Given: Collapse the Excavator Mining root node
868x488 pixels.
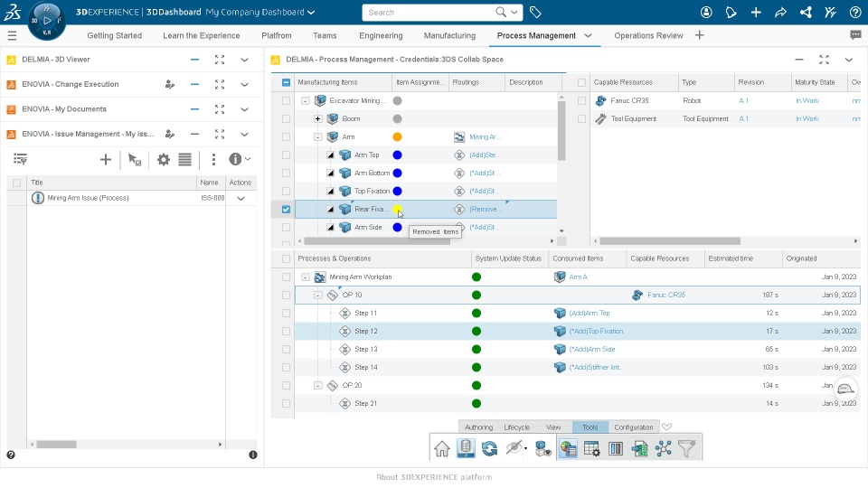Looking at the screenshot, I should (305, 100).
